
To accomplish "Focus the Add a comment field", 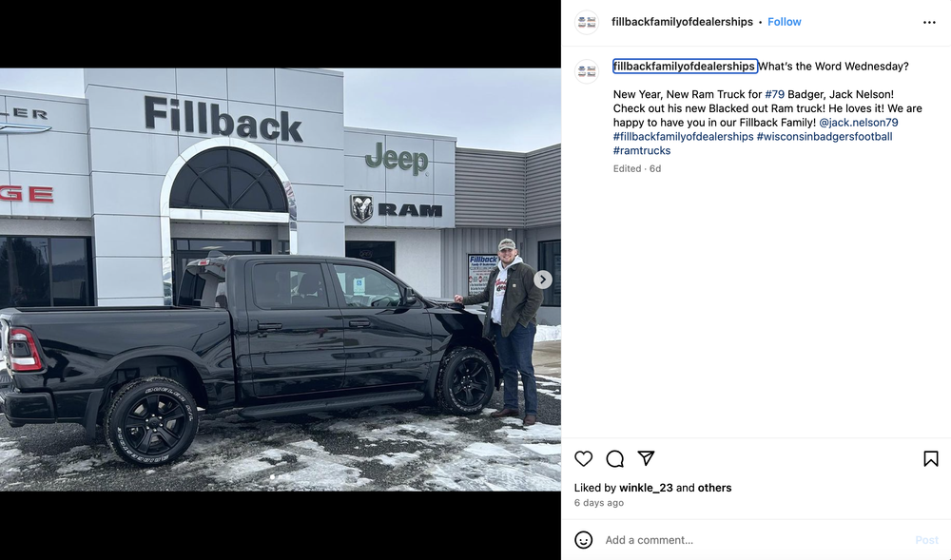I will click(x=755, y=540).
